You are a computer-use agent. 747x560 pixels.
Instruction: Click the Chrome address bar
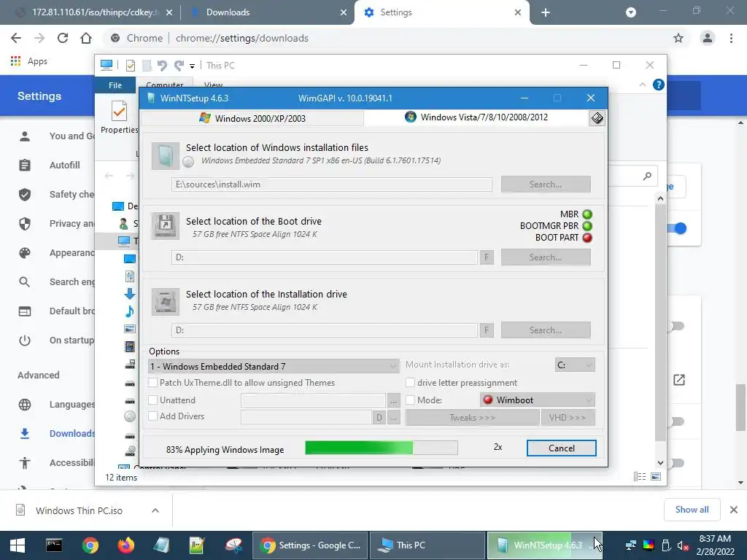[x=386, y=38]
